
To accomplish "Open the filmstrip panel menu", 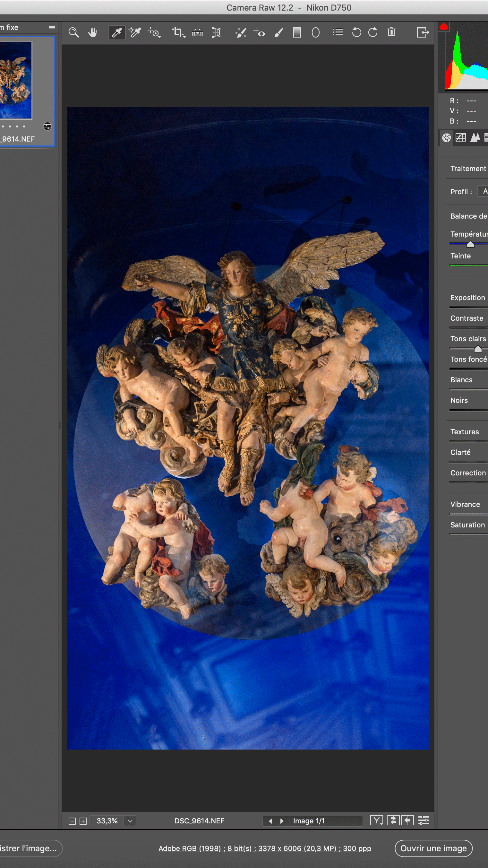I will (x=52, y=27).
